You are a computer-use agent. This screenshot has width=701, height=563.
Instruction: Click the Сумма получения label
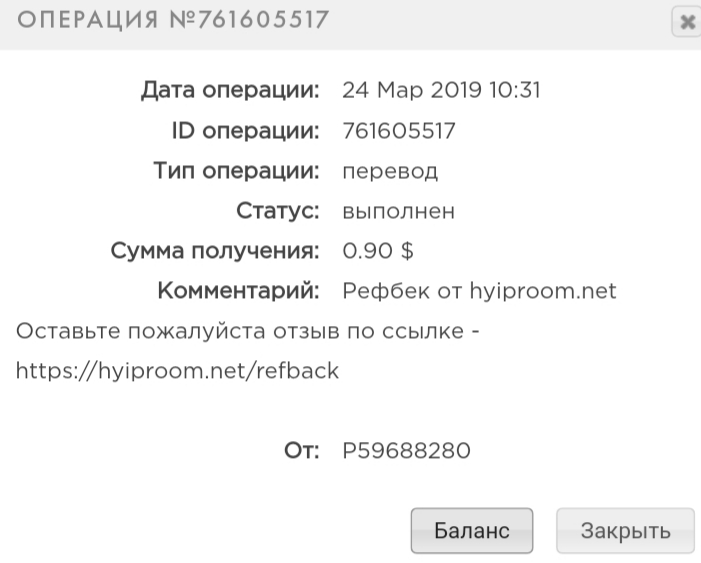[x=215, y=251]
